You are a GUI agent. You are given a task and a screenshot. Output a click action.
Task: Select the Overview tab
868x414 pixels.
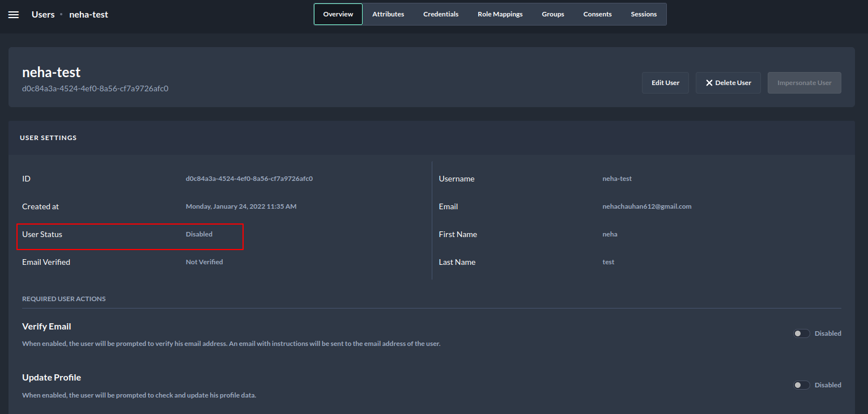(338, 14)
